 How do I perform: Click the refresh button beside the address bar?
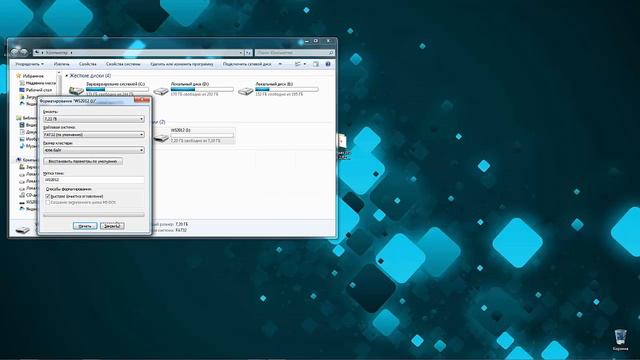(248, 53)
